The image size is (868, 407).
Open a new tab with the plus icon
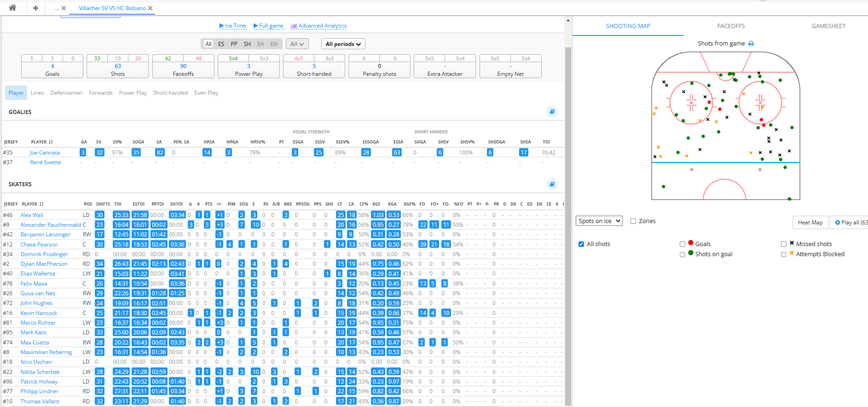click(35, 8)
